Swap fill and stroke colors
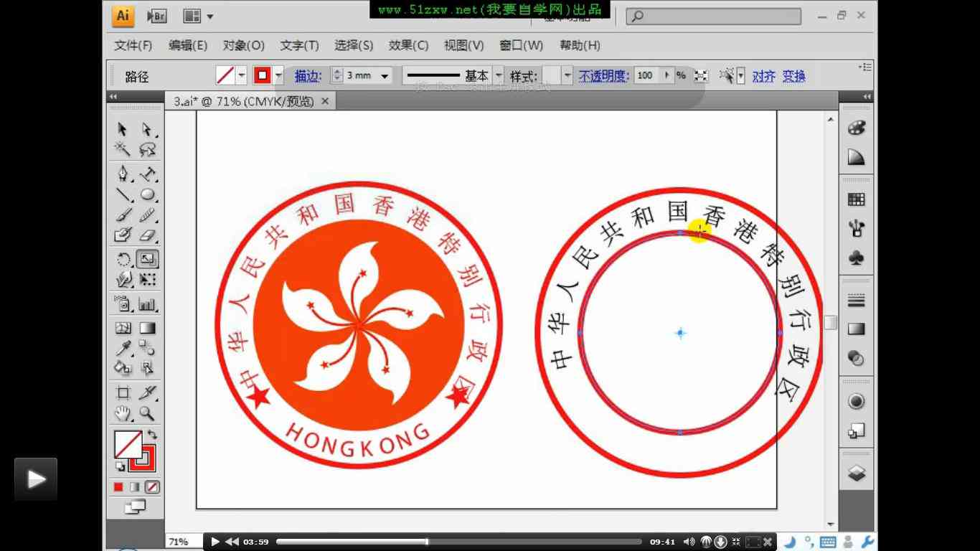 [x=152, y=435]
